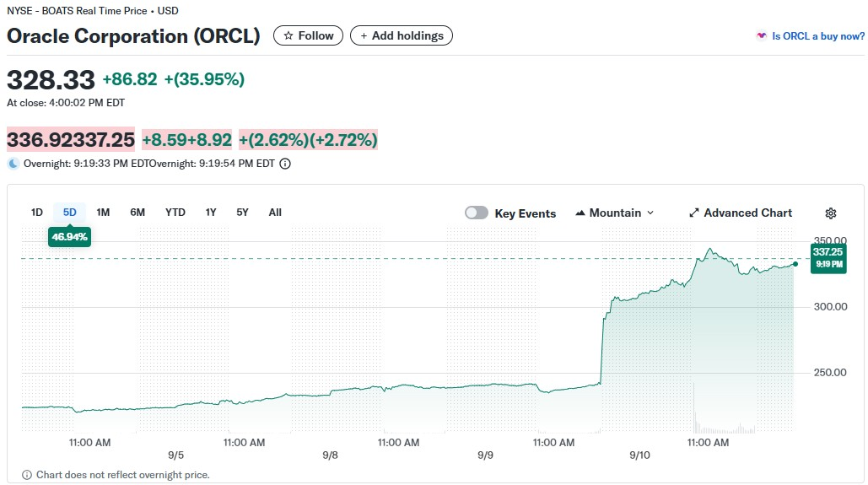Screen dimensions: 868x485
Task: Click the 300.00 y-axis label
Action: pos(830,307)
